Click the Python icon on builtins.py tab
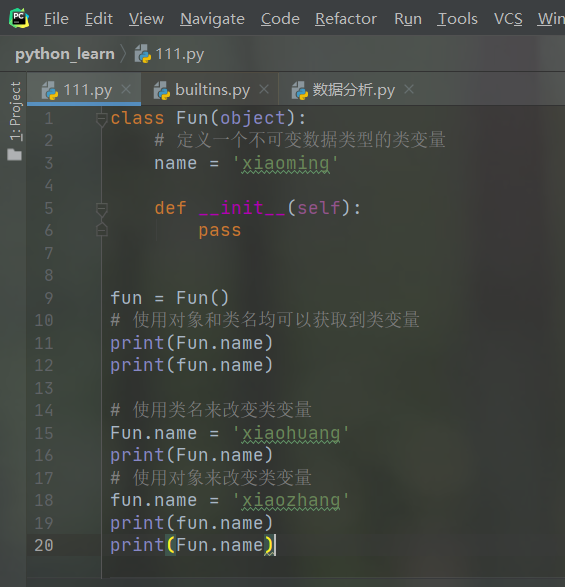The image size is (565, 587). click(x=162, y=91)
